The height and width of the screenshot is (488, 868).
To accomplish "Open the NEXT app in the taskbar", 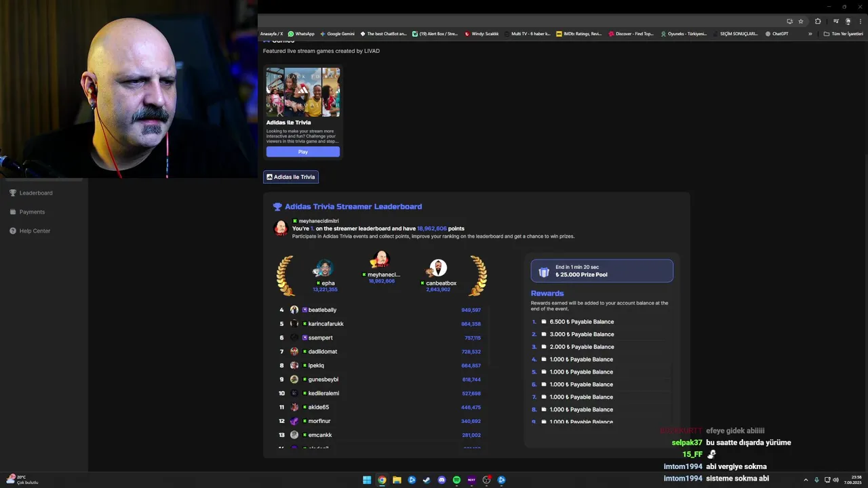I will (x=471, y=480).
